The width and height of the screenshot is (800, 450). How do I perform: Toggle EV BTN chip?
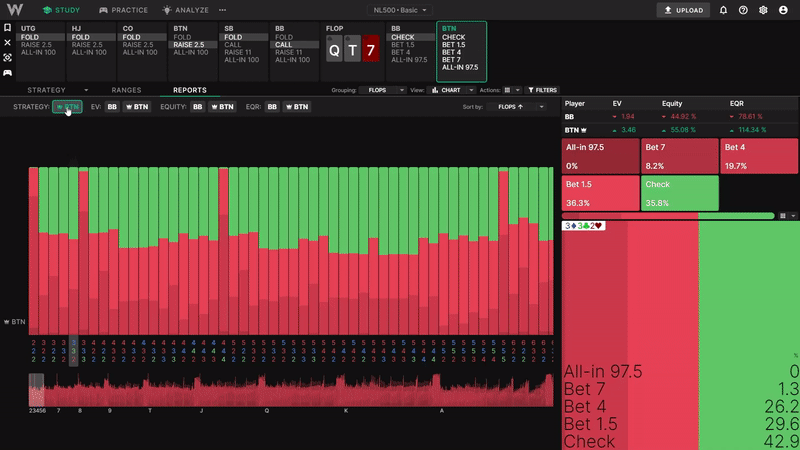pos(137,107)
